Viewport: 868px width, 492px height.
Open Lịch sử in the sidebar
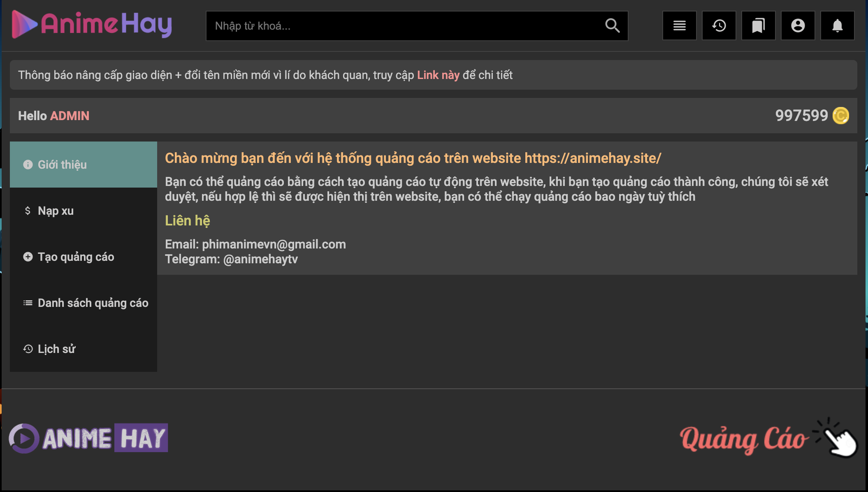coord(84,349)
